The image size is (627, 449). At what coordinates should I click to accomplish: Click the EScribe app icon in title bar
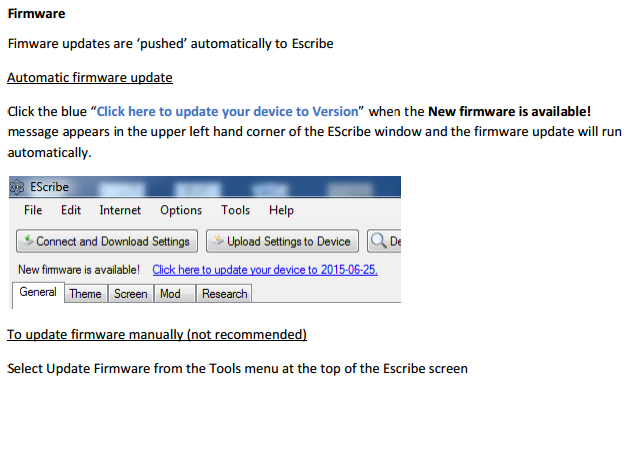pyautogui.click(x=17, y=187)
